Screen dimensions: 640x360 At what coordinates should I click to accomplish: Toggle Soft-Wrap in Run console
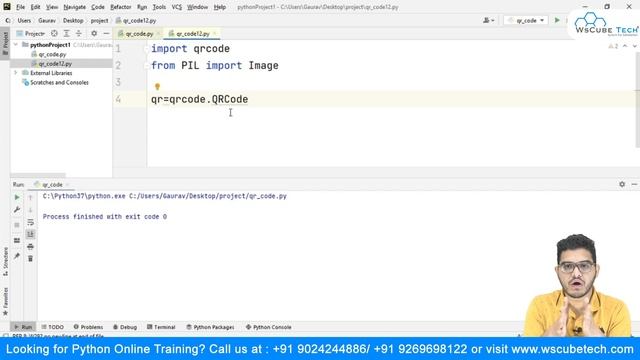pyautogui.click(x=30, y=222)
